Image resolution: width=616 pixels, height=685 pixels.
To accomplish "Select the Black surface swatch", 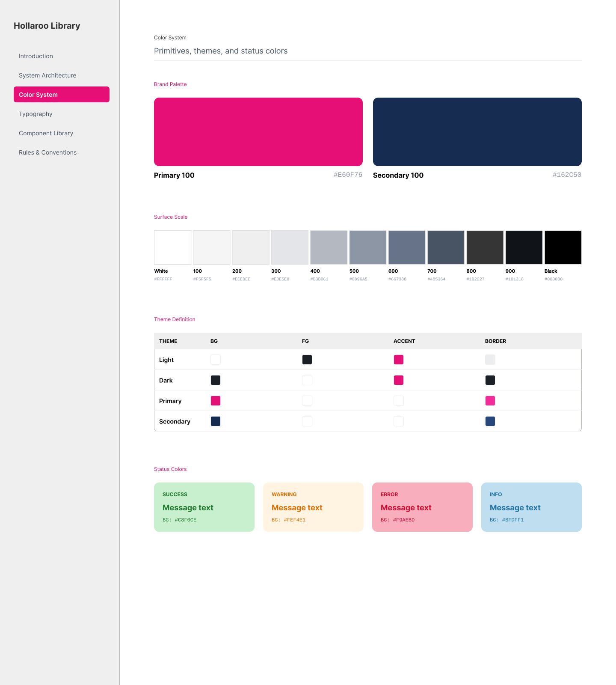I will point(563,247).
